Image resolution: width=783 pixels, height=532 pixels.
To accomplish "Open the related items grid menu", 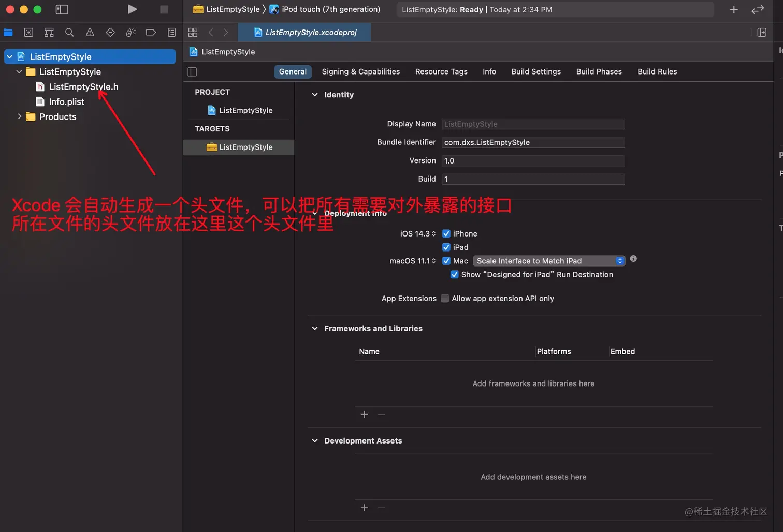I will click(193, 33).
